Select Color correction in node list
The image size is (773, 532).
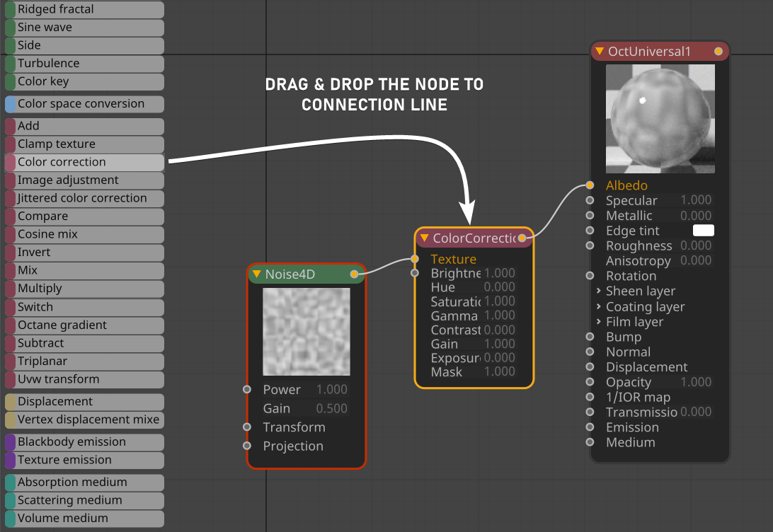(84, 162)
